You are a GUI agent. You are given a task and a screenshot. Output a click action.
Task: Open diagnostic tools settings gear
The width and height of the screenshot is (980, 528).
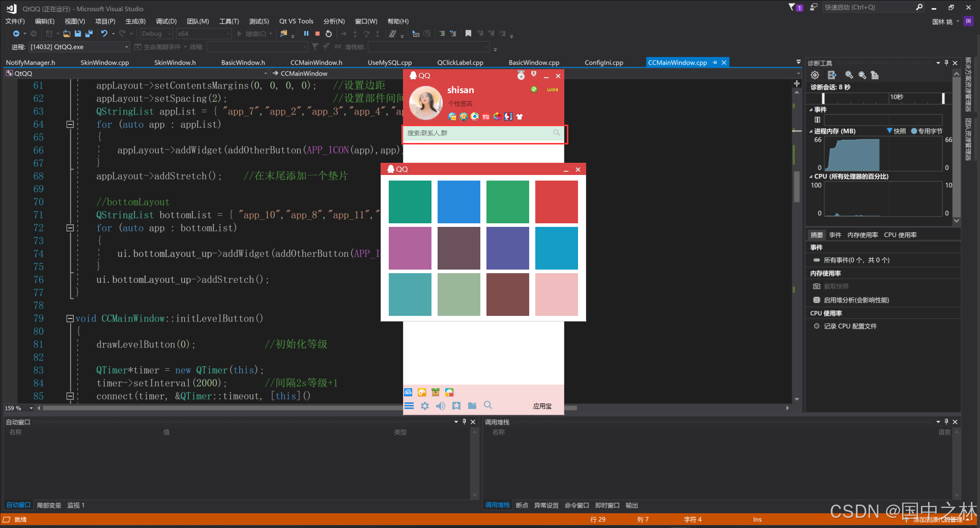(x=815, y=75)
